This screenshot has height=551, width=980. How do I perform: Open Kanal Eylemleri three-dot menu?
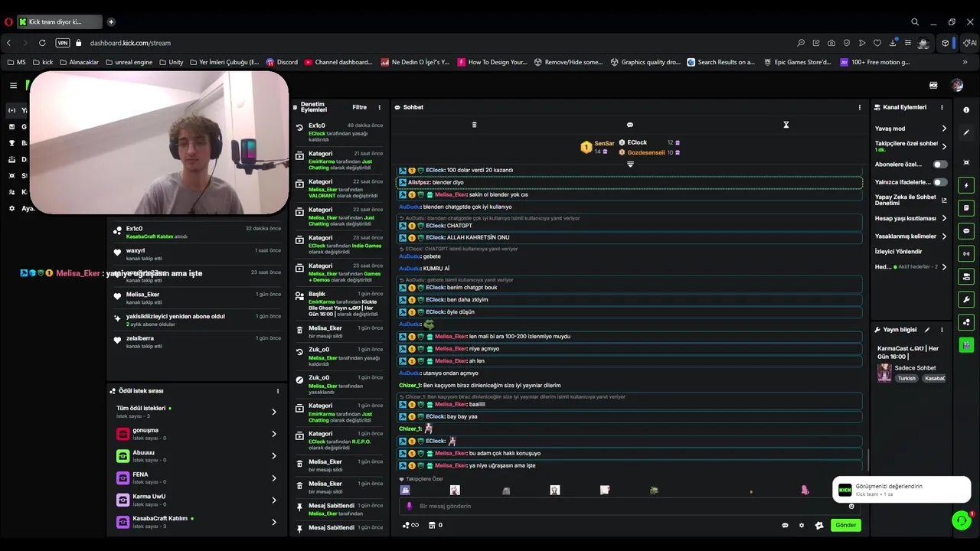coord(942,107)
